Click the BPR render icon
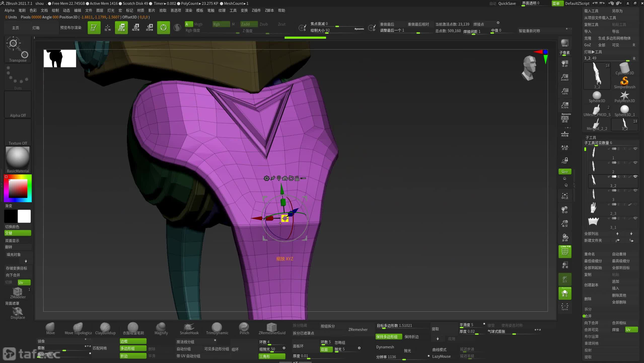The width and height of the screenshot is (644, 363). coord(565,43)
